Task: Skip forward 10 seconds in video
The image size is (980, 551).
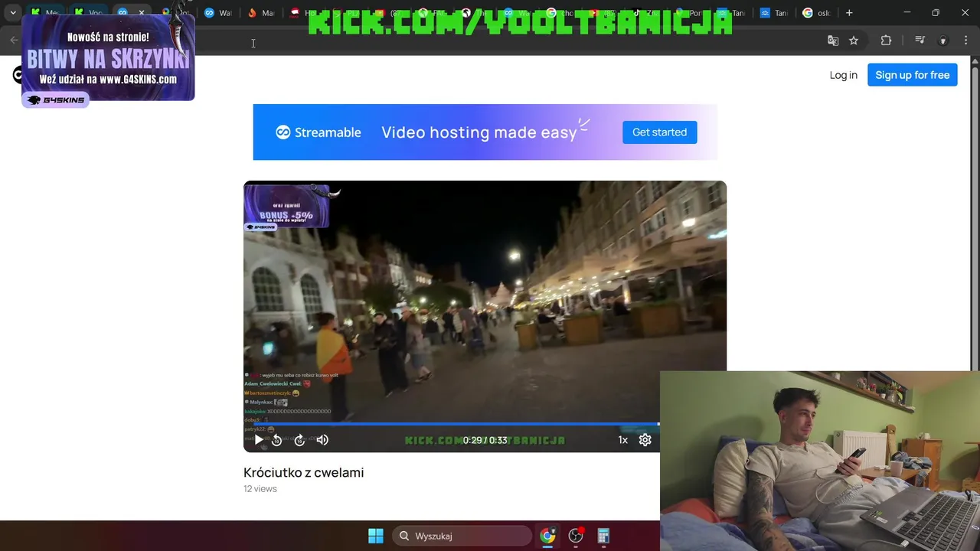Action: (299, 440)
